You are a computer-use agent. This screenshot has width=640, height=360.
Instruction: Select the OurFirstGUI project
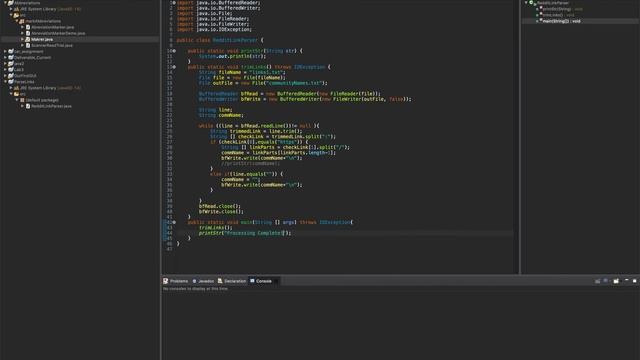(x=25, y=76)
